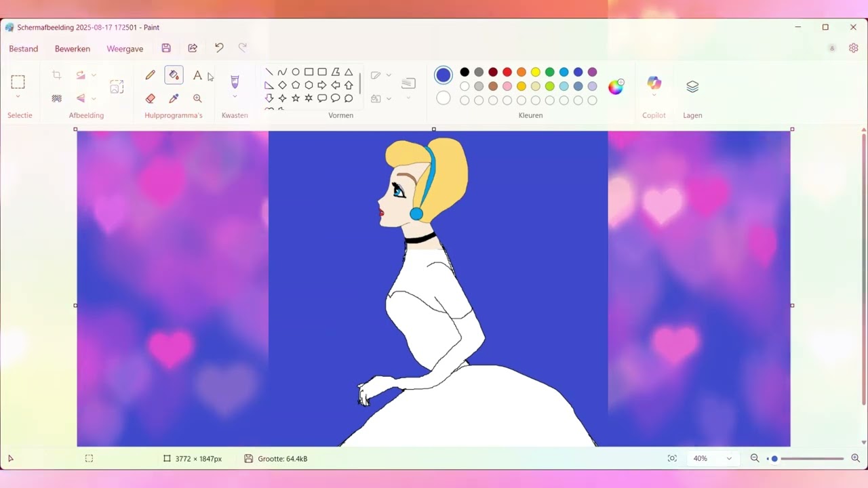
Task: Select the Magnifier tool
Action: 197,98
